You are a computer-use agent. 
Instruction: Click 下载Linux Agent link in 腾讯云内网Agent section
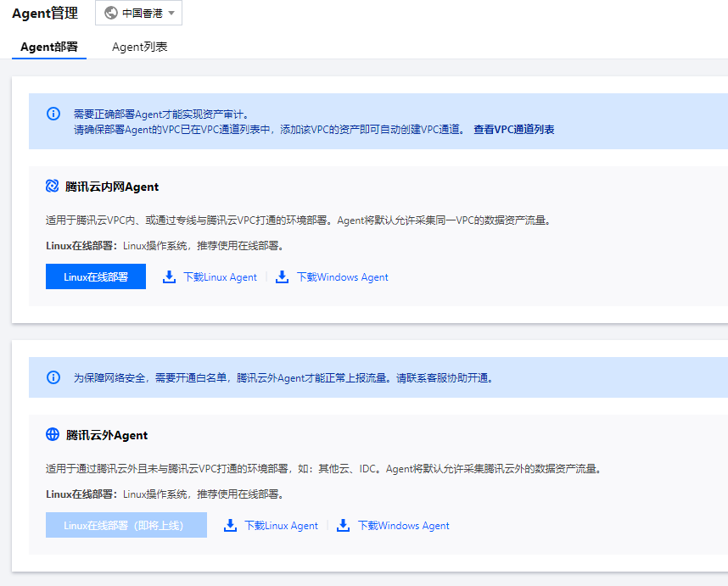tap(220, 277)
